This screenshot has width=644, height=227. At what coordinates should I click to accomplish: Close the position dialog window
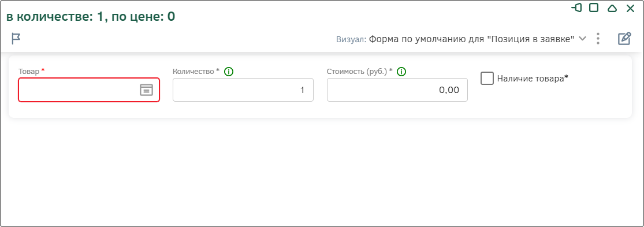[631, 8]
